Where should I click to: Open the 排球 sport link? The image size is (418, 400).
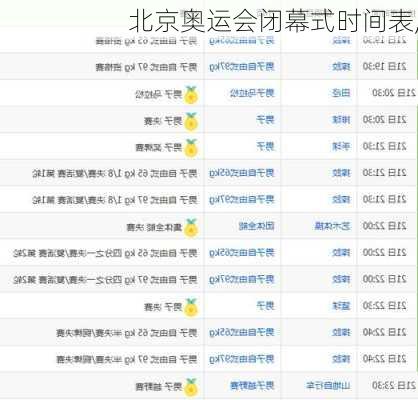point(341,120)
